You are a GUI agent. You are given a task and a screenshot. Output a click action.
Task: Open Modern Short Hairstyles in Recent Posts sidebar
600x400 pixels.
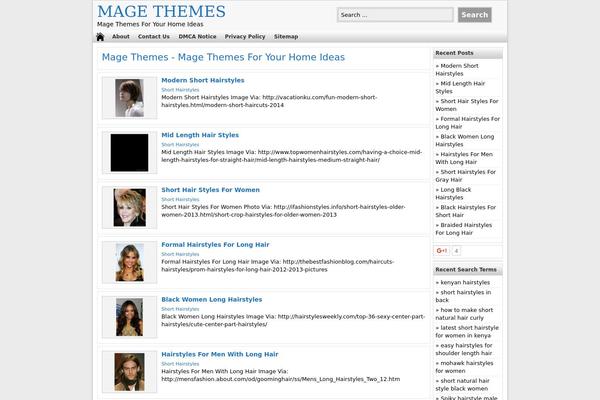pos(457,70)
